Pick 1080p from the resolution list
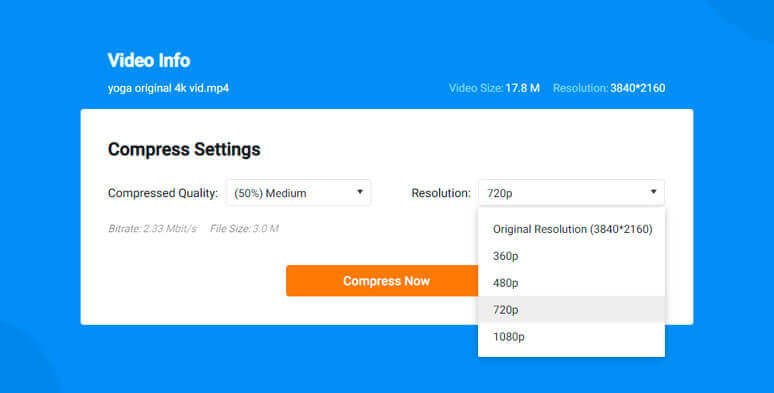This screenshot has width=774, height=393. [571, 337]
